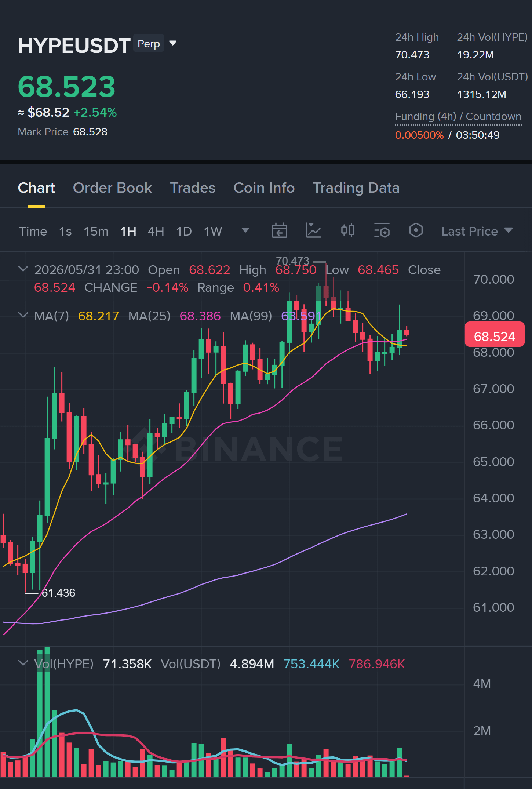This screenshot has height=789, width=532.
Task: Open chart display settings icon
Action: click(382, 231)
